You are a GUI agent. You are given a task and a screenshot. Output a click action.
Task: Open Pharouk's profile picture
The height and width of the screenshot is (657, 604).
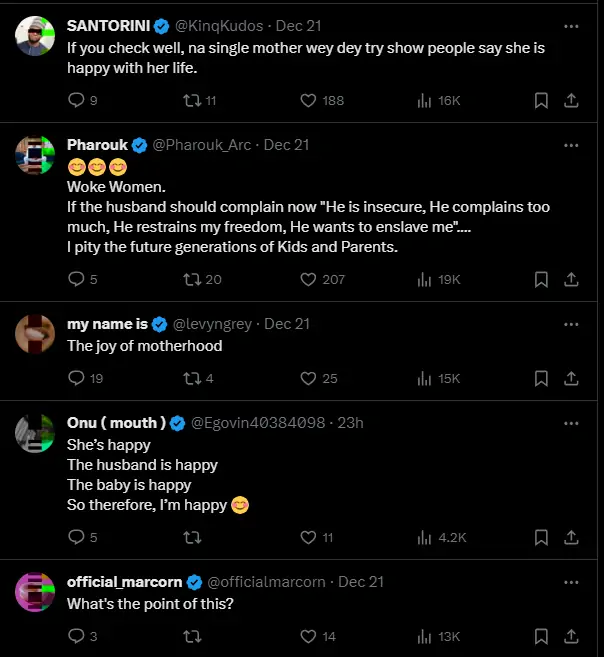tap(35, 155)
